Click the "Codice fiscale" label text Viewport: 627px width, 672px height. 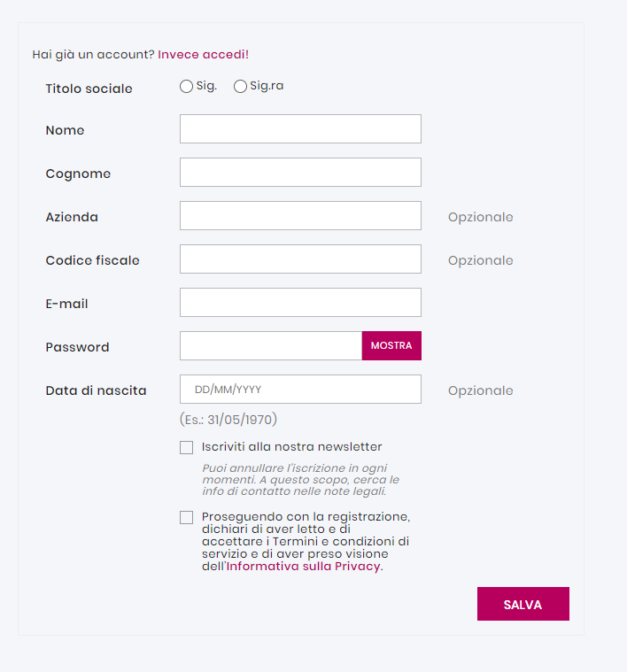coord(92,260)
